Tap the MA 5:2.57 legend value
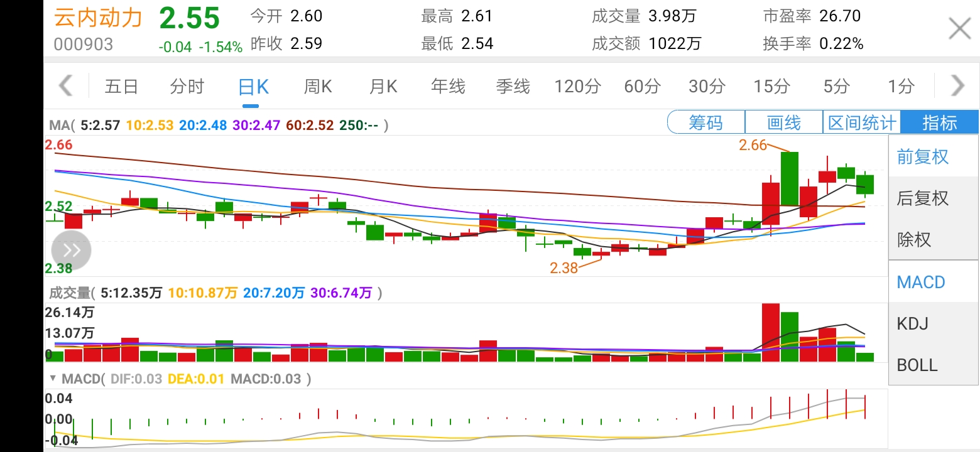 (x=100, y=126)
